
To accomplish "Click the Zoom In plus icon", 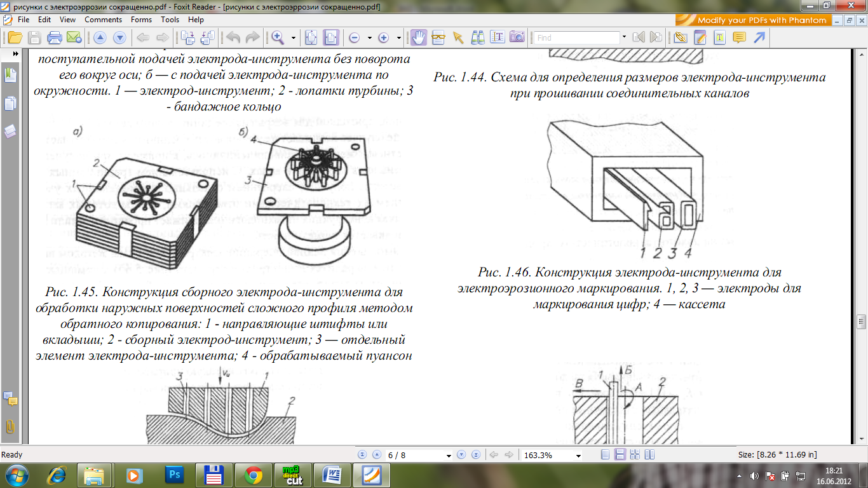I will tap(383, 37).
